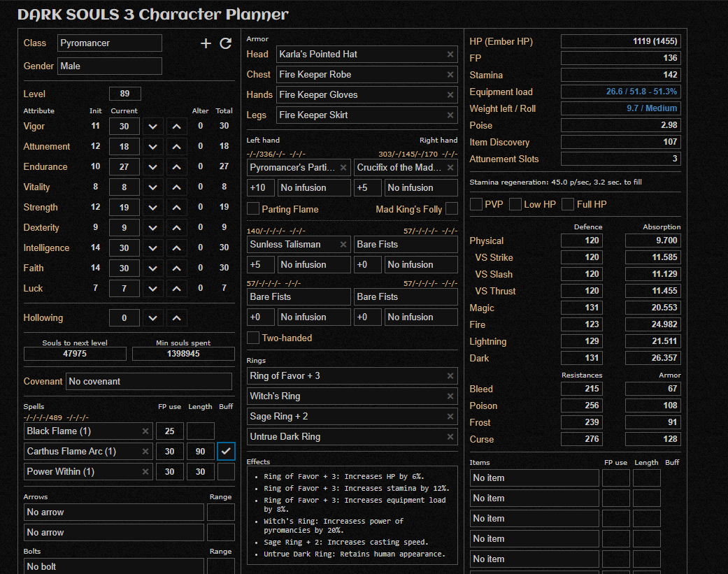This screenshot has height=574, width=728.
Task: Toggle the Parting Flame checkbox
Action: tap(253, 208)
